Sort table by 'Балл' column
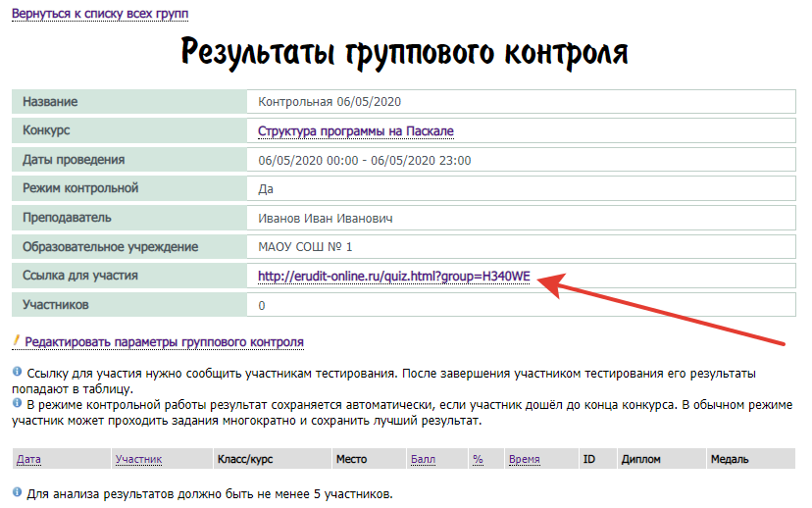This screenshot has height=508, width=812. pyautogui.click(x=423, y=459)
